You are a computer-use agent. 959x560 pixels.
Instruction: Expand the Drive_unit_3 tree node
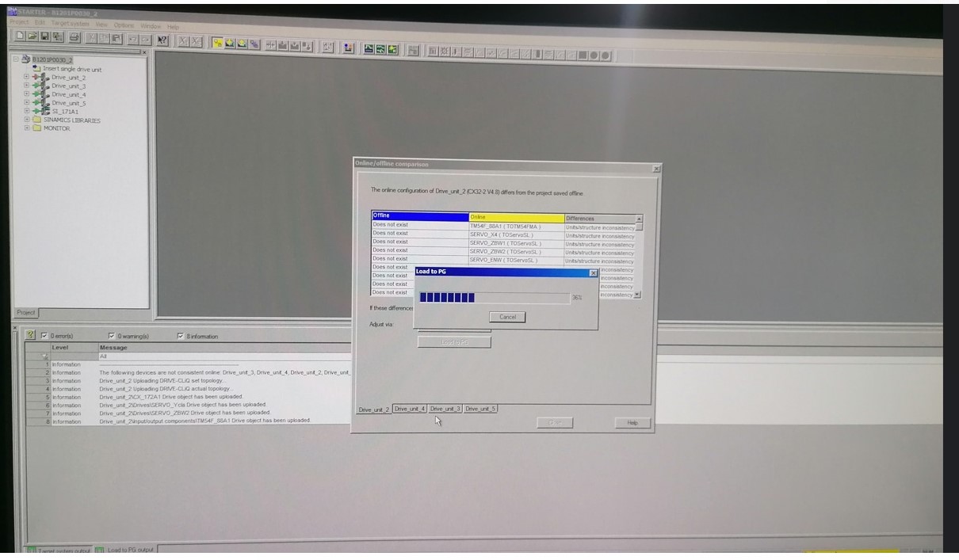[26, 85]
